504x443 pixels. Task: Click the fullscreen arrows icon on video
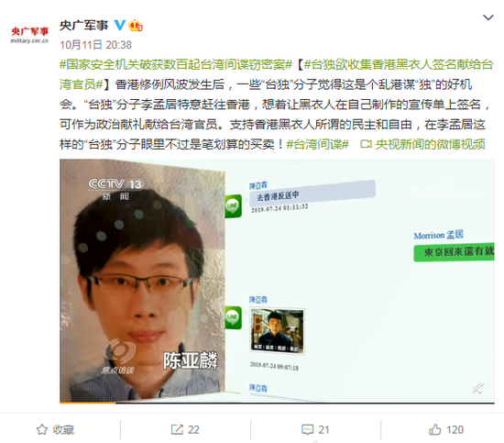click(478, 388)
